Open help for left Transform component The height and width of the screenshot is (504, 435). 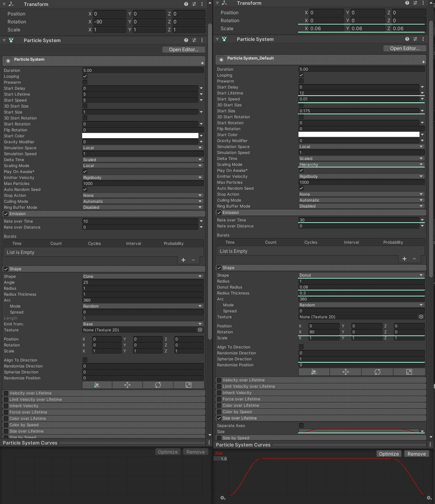coord(186,4)
